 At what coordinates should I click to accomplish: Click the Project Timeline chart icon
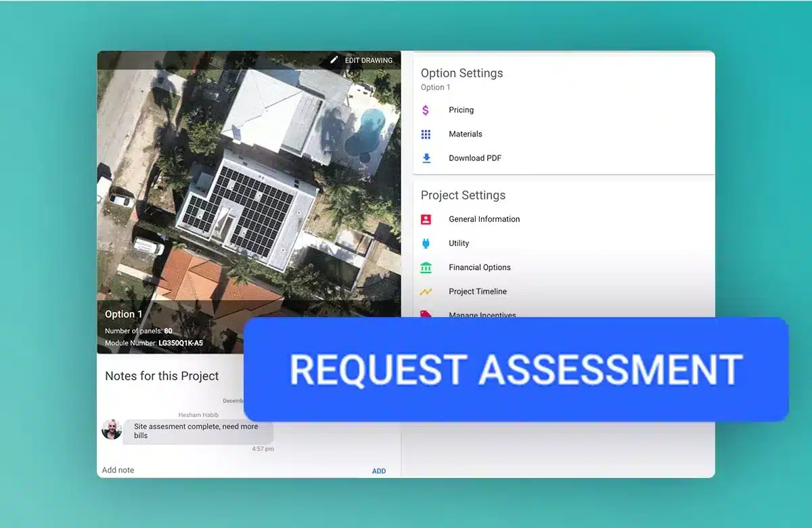point(426,292)
